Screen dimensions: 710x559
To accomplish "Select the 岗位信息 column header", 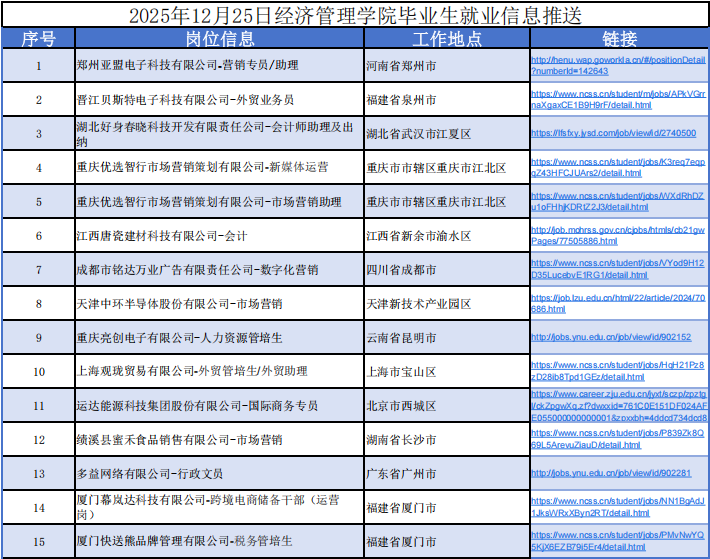I will tap(219, 39).
